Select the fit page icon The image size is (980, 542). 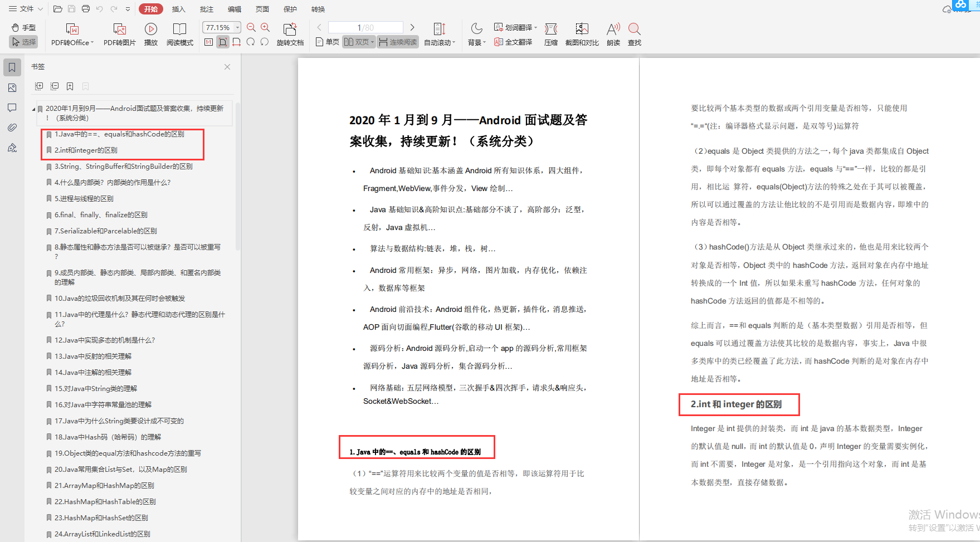pos(222,42)
